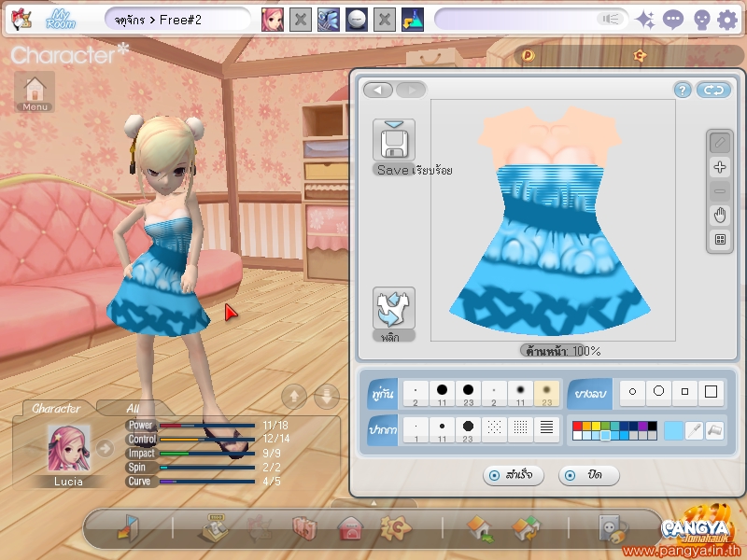Select large circle eraser
The width and height of the screenshot is (747, 560).
(658, 391)
